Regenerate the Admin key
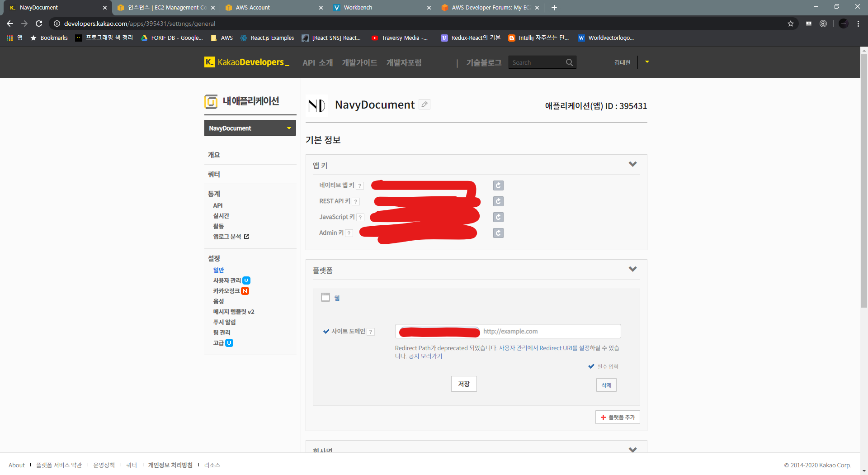868x475 pixels. tap(498, 233)
